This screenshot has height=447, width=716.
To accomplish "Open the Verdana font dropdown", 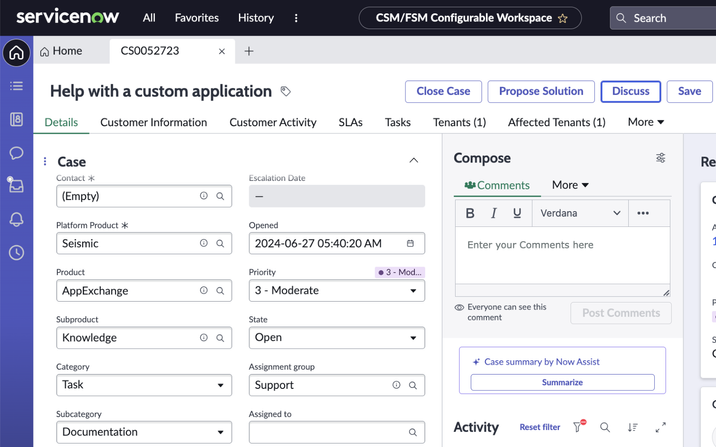I will [580, 213].
